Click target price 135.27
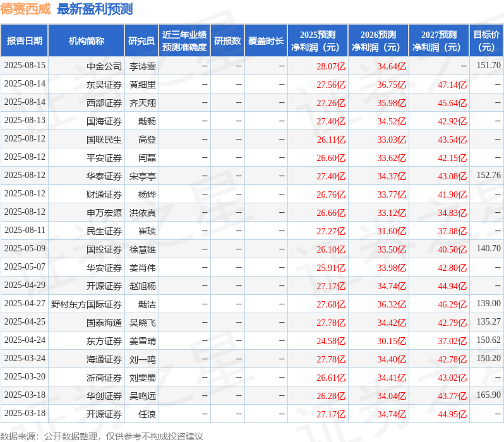The image size is (504, 442). (x=489, y=322)
